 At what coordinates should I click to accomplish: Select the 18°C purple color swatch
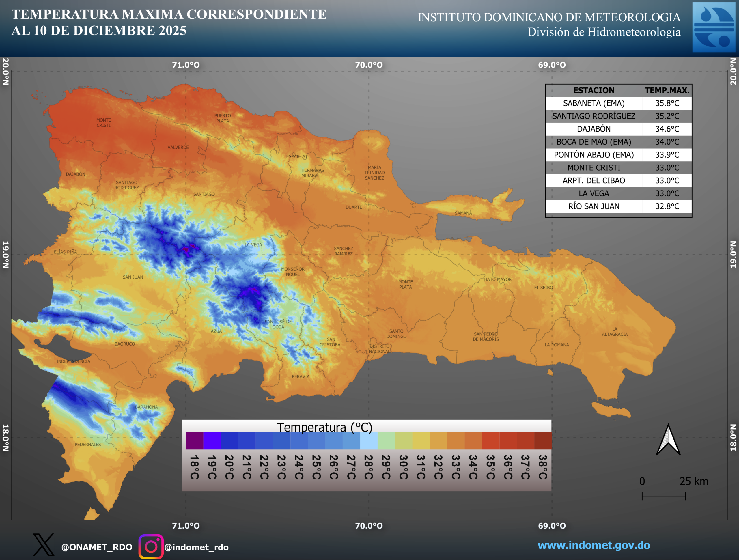(195, 441)
